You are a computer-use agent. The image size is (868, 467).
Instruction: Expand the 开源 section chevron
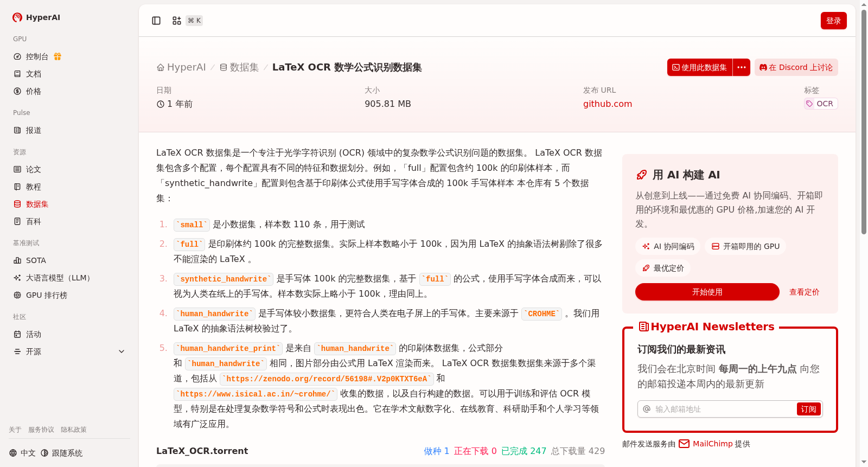click(x=122, y=351)
